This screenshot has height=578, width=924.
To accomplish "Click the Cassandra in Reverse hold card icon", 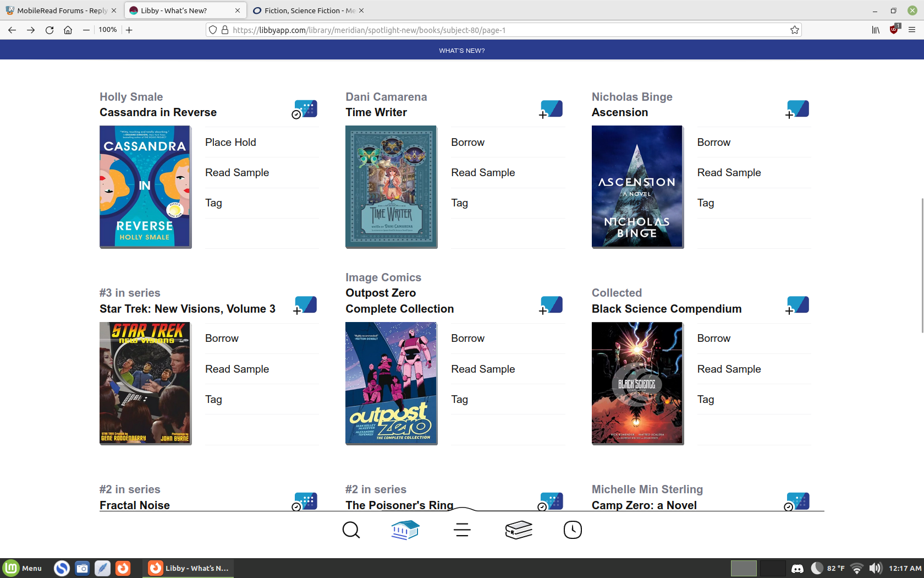I will [305, 109].
